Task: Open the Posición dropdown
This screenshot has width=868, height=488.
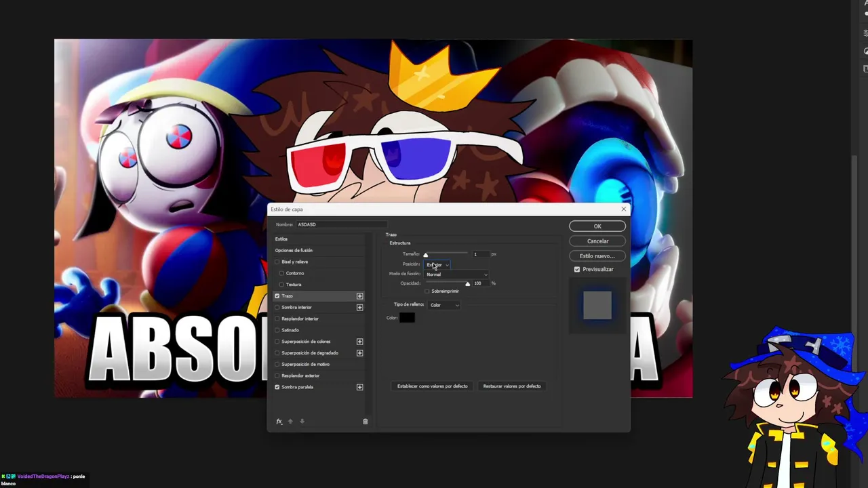Action: 437,264
